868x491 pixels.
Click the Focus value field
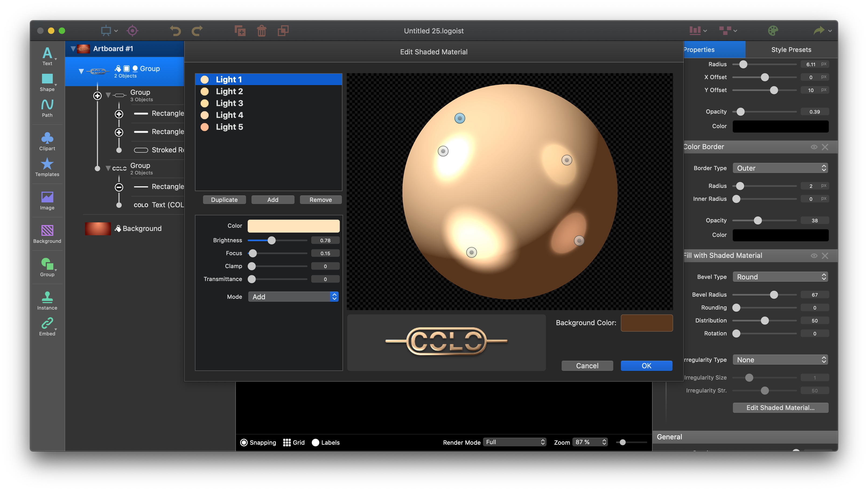[325, 253]
